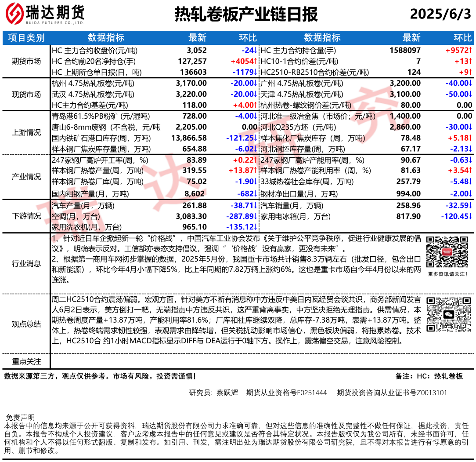This screenshot has height=462, width=476.
Task: Select the 重点关注 category cell
Action: (26, 361)
